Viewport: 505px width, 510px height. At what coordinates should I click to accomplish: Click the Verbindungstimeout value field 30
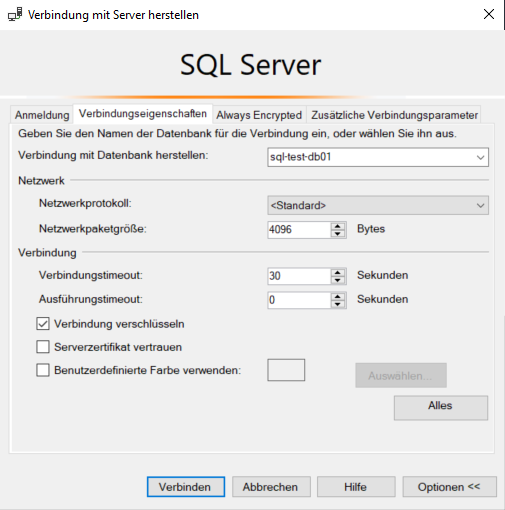click(299, 276)
